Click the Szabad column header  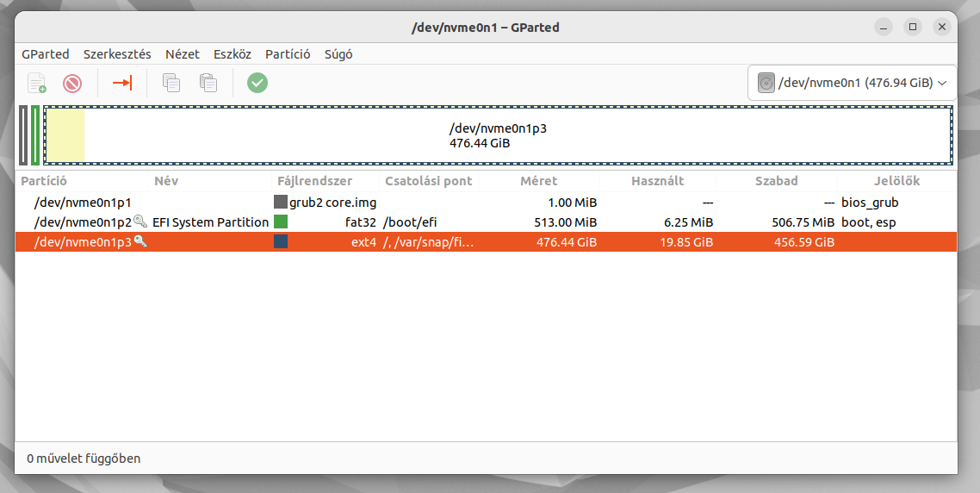tap(776, 181)
